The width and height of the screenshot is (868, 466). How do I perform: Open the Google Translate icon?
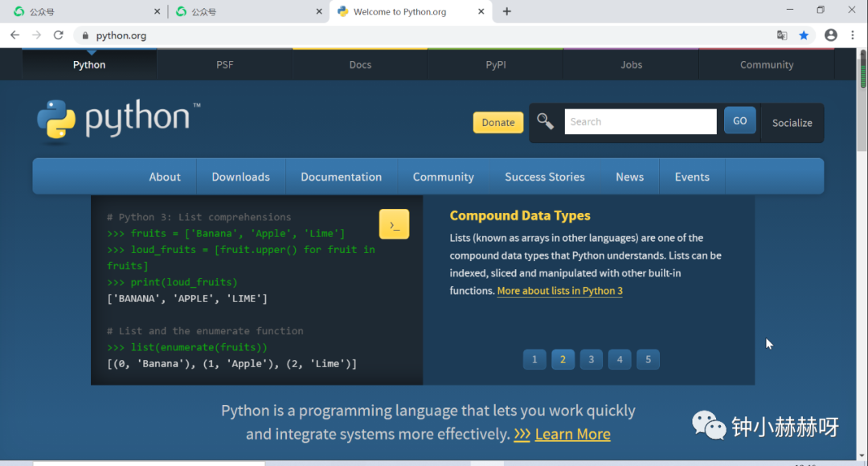782,35
